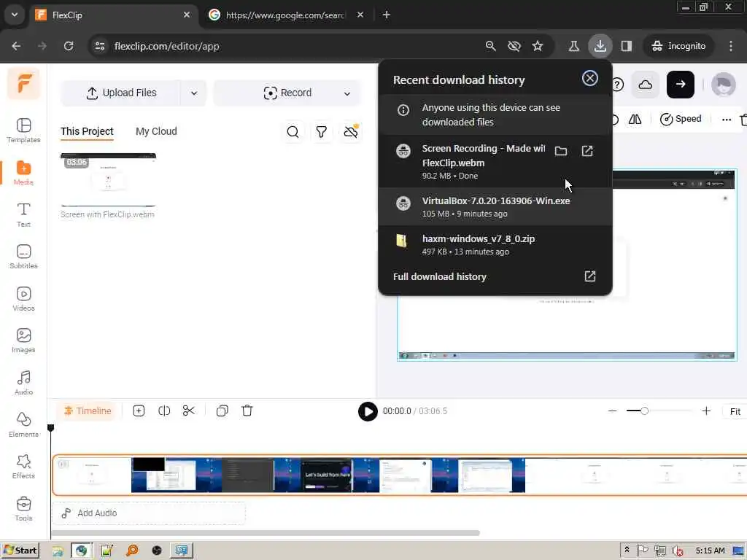The height and width of the screenshot is (560, 747).
Task: Switch to the My Cloud tab
Action: tap(156, 131)
